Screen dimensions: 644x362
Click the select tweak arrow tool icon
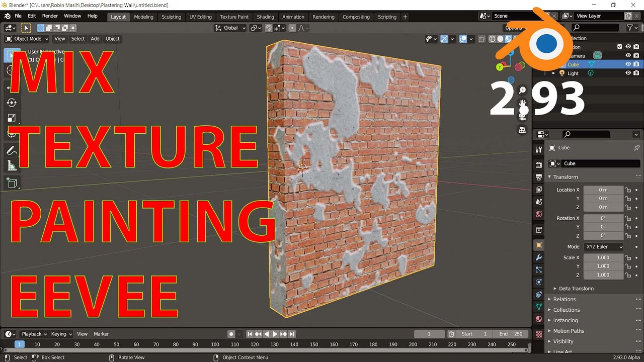point(26,28)
